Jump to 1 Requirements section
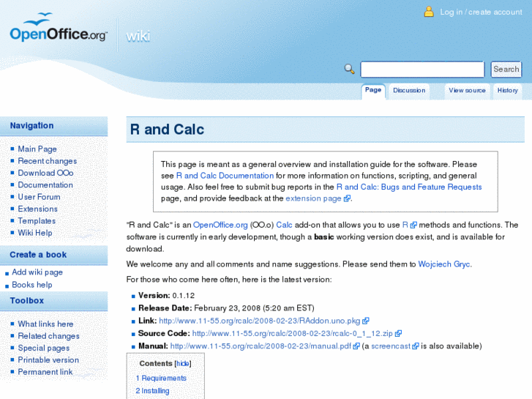Screen dimensions: 532x399 point(161,378)
